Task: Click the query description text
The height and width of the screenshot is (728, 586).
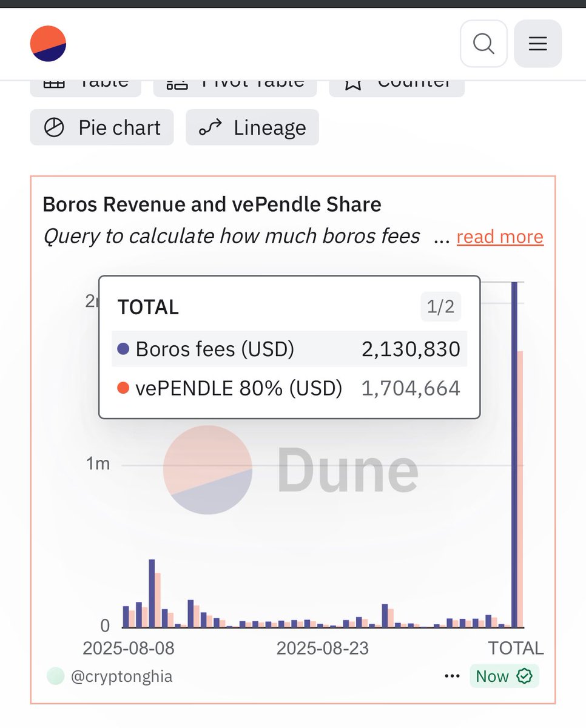Action: 231,236
